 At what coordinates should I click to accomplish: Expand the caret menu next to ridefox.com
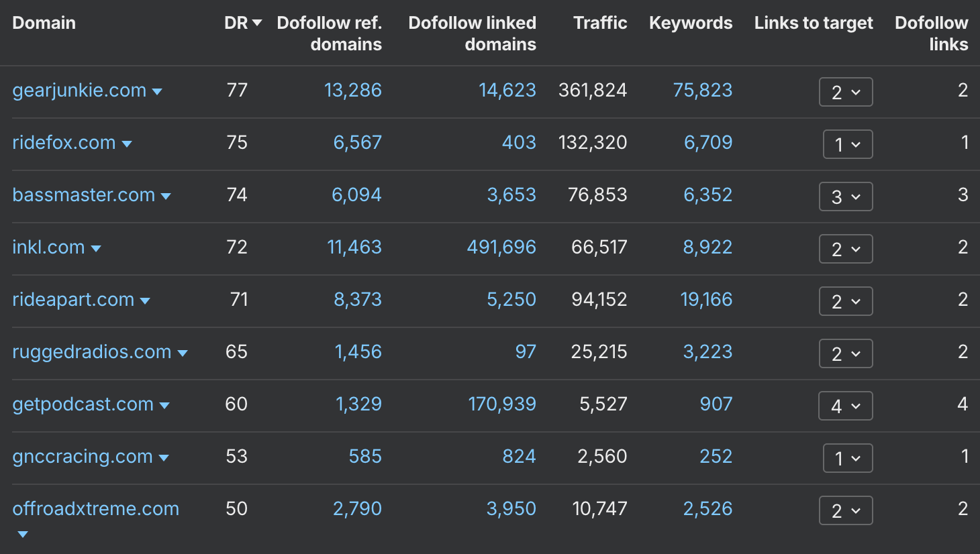click(127, 144)
